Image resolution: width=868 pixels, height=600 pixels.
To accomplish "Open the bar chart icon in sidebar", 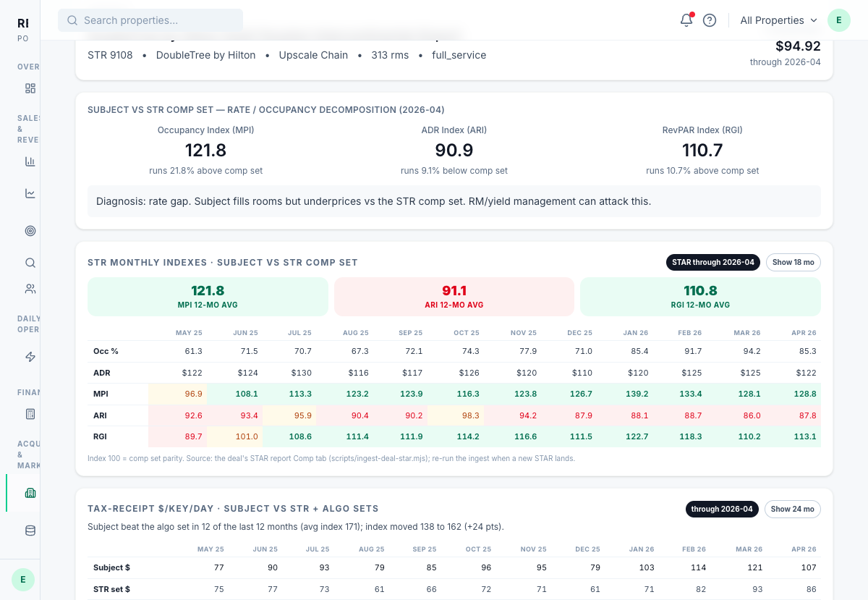I will [x=30, y=161].
